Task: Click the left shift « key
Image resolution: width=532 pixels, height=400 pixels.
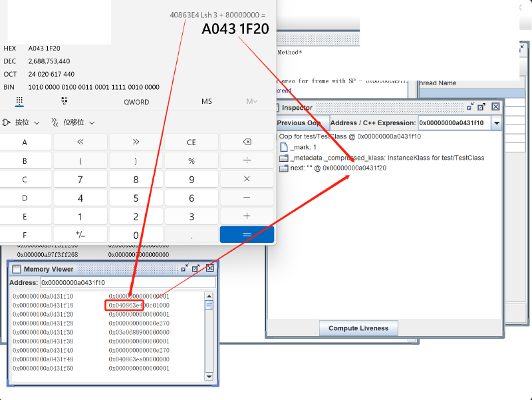Action: point(80,142)
